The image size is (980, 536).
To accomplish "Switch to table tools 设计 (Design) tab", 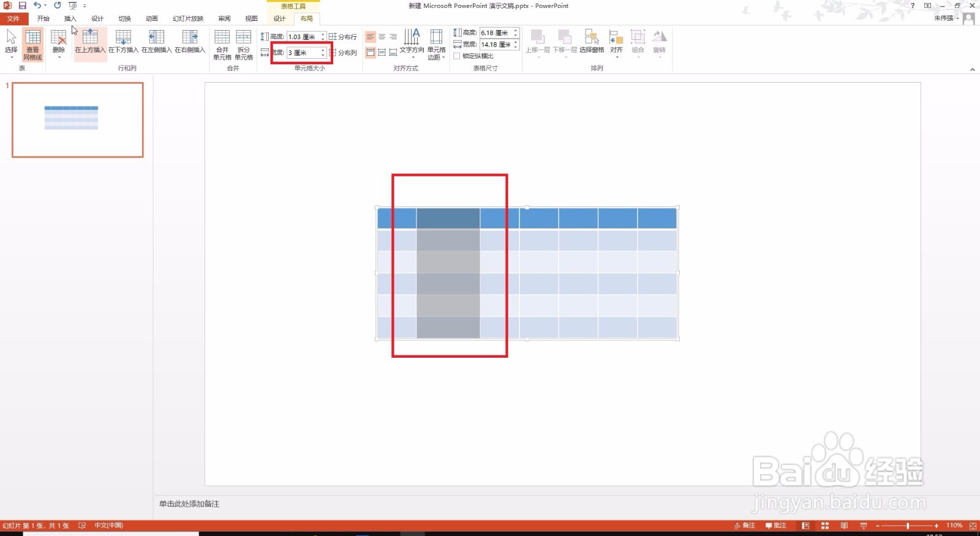I will tap(279, 18).
